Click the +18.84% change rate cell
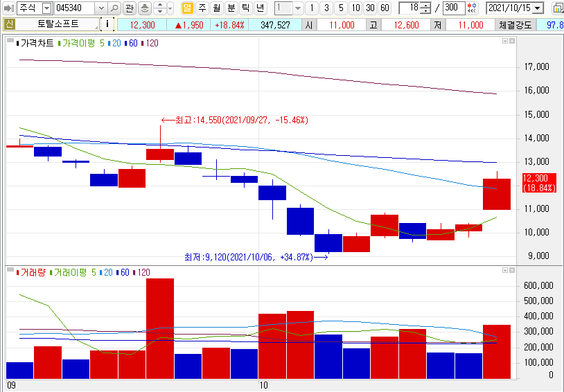The height and width of the screenshot is (392, 564). (229, 25)
